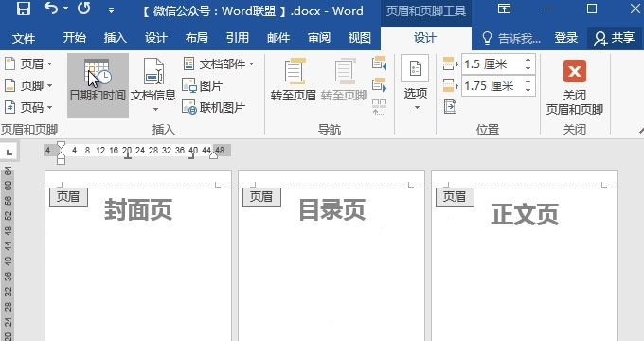Close header and footer with 关闭页眉和页脚
The height and width of the screenshot is (341, 644).
click(575, 87)
